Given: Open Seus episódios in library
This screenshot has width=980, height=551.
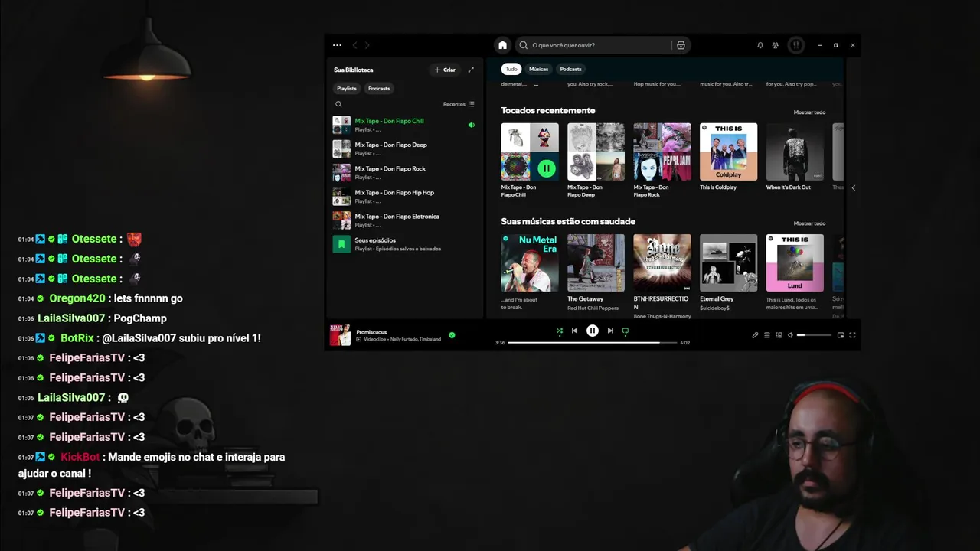Looking at the screenshot, I should pyautogui.click(x=403, y=244).
